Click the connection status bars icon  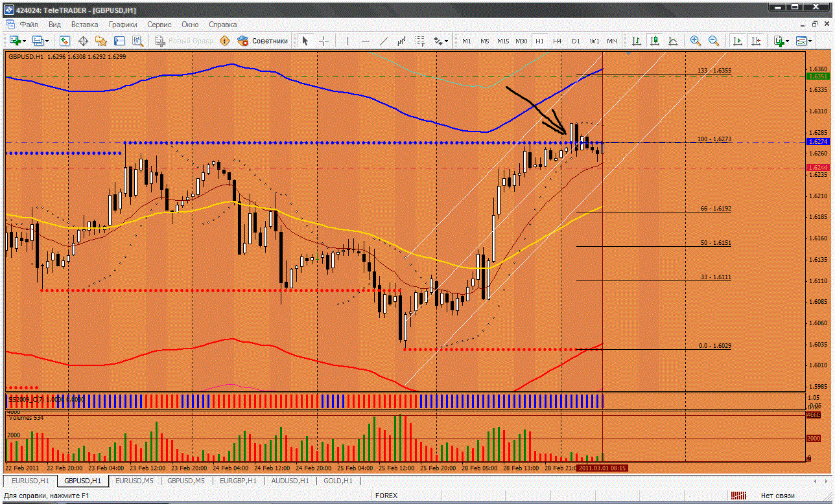click(738, 496)
